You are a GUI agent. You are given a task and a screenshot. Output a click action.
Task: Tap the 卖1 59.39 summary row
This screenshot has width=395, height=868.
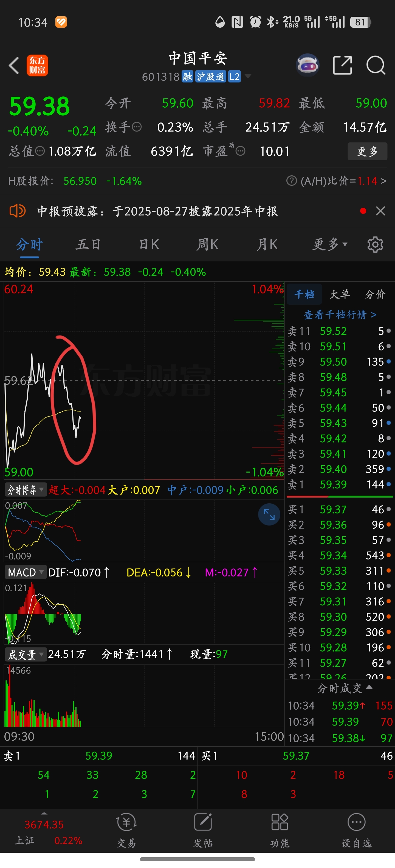[x=99, y=755]
